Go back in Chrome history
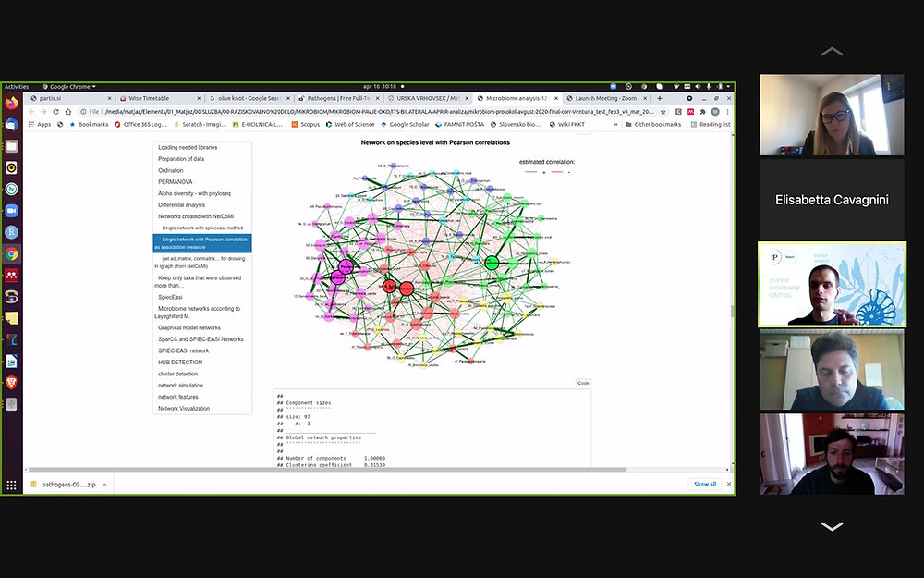 [31, 112]
